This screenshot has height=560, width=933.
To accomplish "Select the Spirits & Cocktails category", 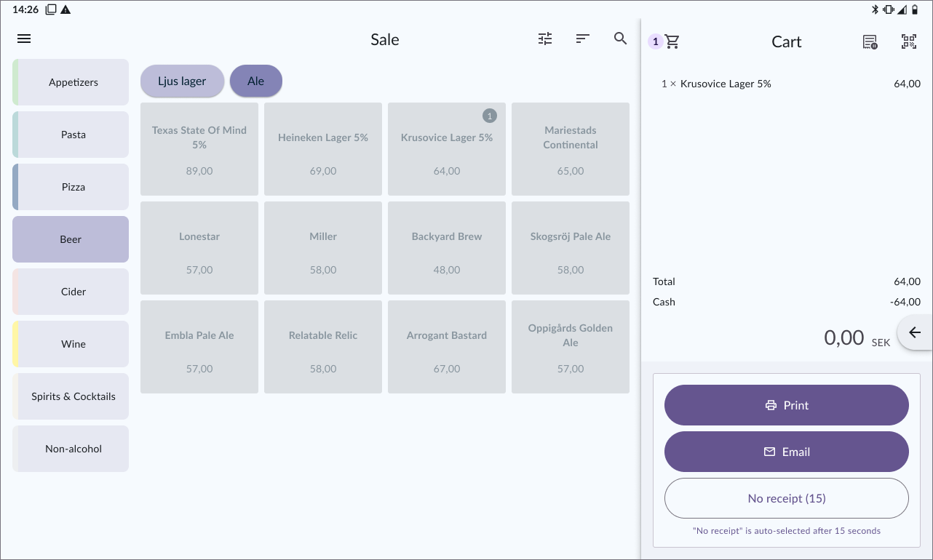I will (x=71, y=396).
